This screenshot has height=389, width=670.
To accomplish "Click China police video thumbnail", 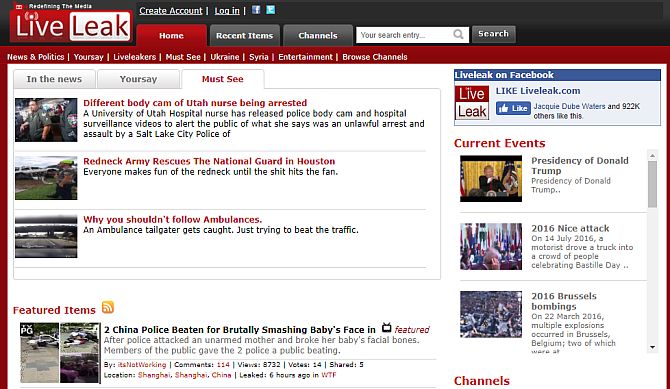I will [60, 353].
